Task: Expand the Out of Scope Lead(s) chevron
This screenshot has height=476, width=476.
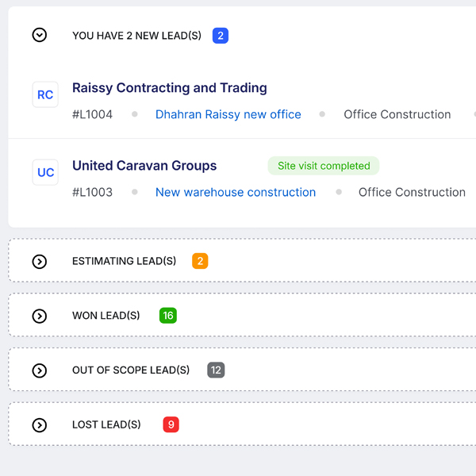Action: (x=40, y=370)
